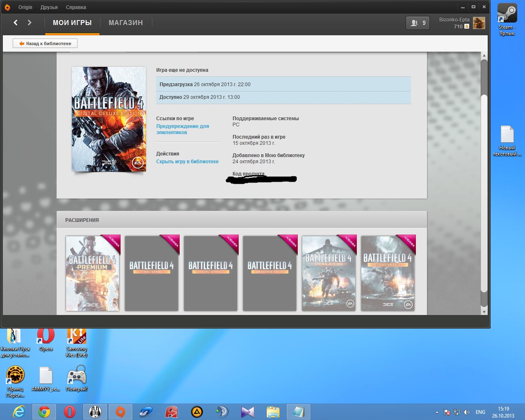Viewport: 525px width, 420px height.
Task: Open Visual Studio from the taskbar
Action: point(248,412)
